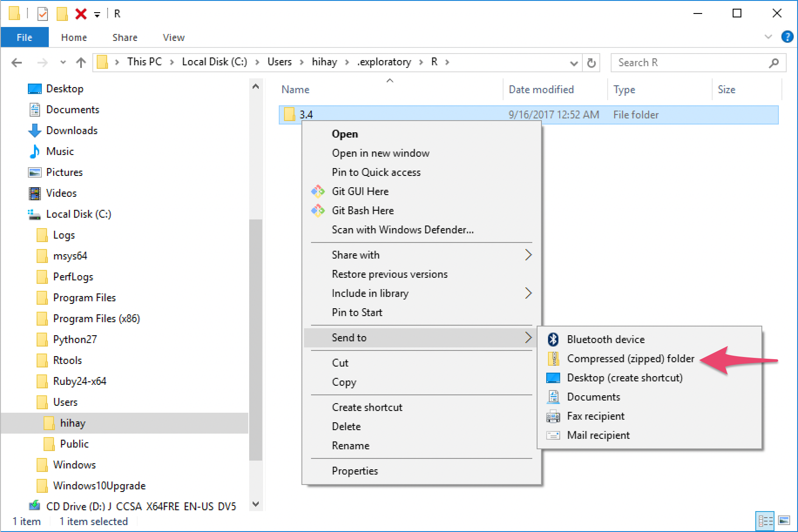The height and width of the screenshot is (532, 798).
Task: Select Videos in navigation pane
Action: pos(61,193)
